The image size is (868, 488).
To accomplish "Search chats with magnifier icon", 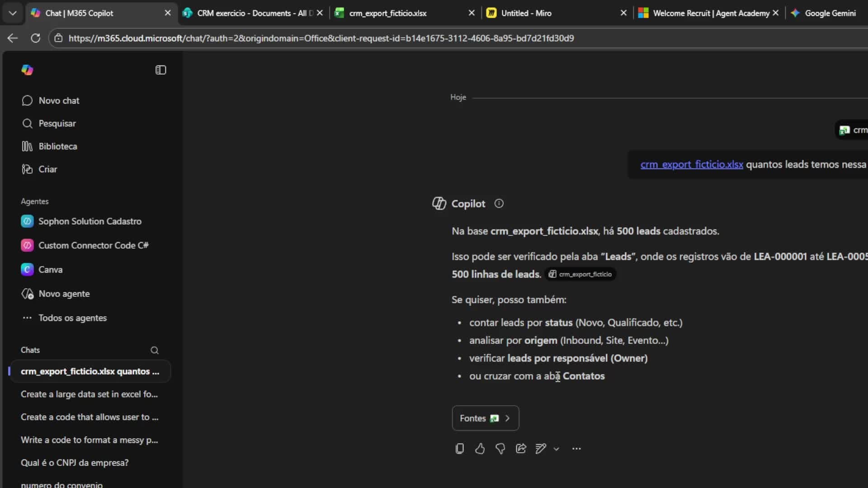I will 155,350.
